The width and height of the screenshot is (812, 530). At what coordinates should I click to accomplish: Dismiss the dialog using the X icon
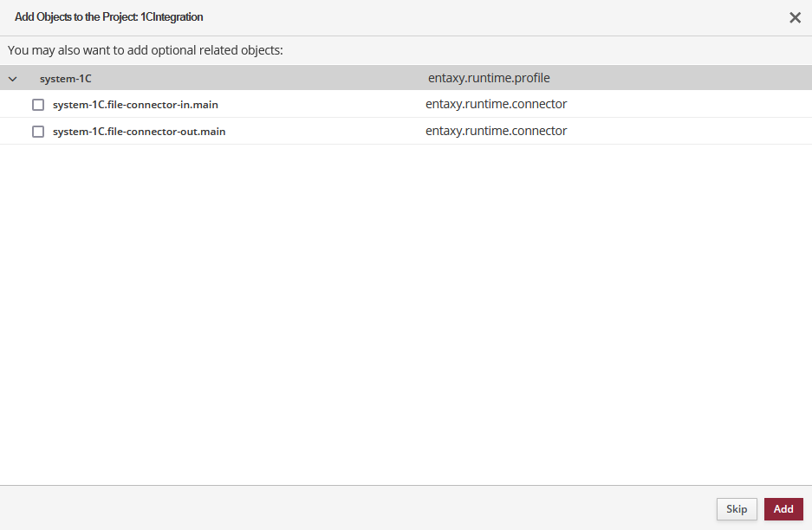tap(795, 16)
